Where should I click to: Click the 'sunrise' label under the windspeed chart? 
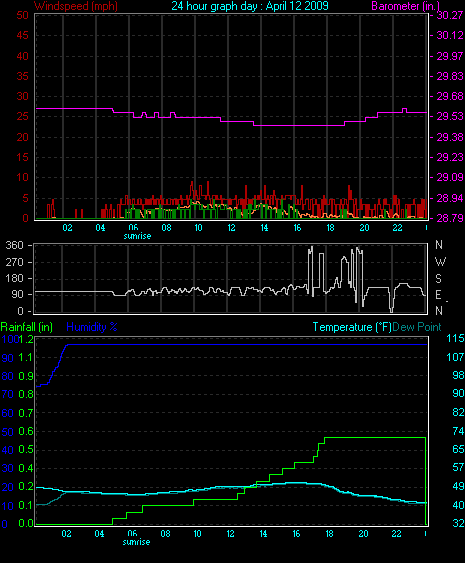137,236
